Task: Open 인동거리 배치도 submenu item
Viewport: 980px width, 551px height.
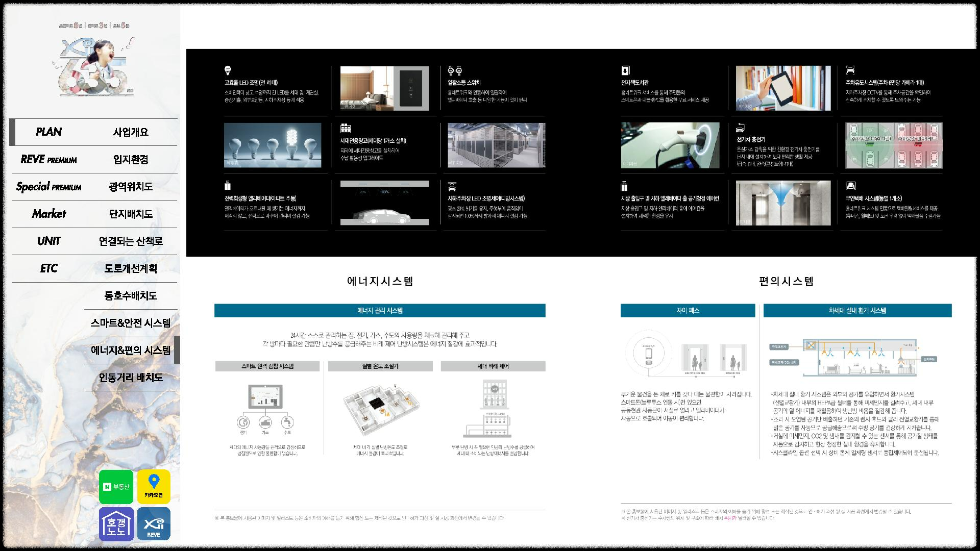Action: pos(131,378)
